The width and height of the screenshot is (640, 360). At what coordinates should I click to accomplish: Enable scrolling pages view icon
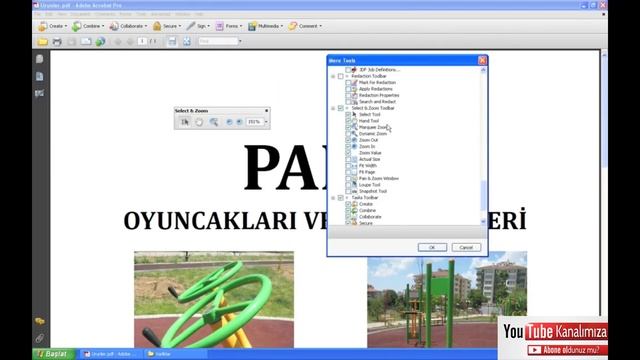pos(172,41)
